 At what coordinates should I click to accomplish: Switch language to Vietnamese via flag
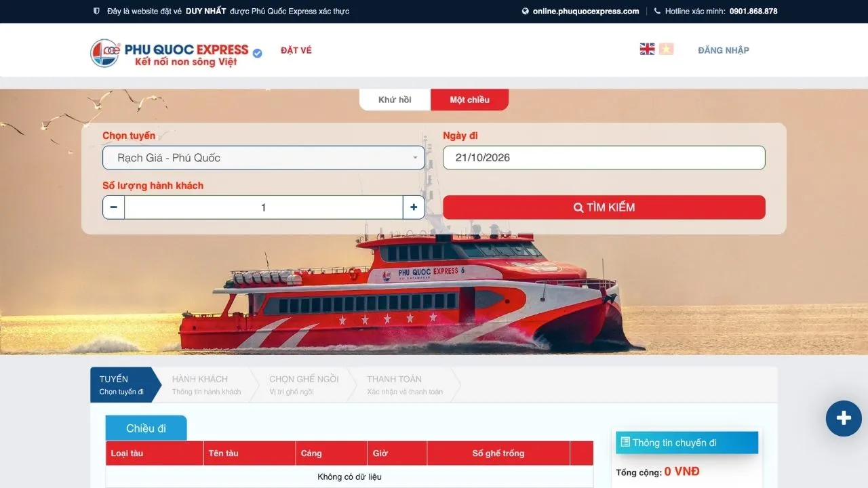666,49
